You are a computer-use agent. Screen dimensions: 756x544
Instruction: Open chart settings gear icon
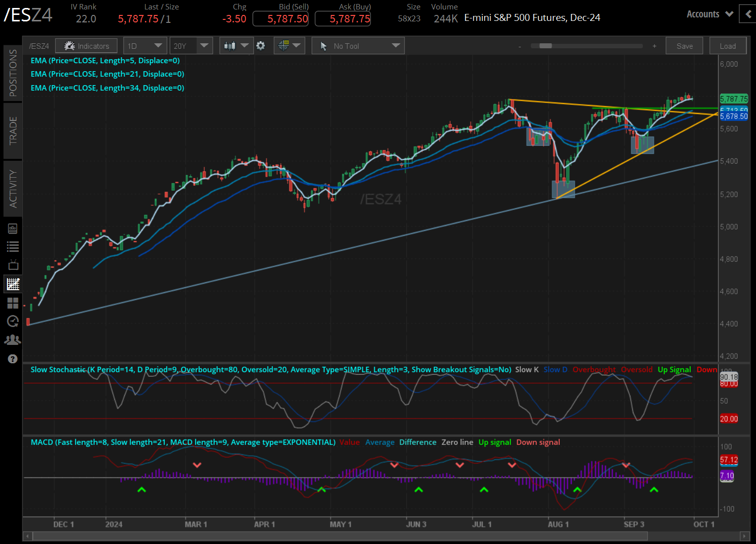click(260, 46)
